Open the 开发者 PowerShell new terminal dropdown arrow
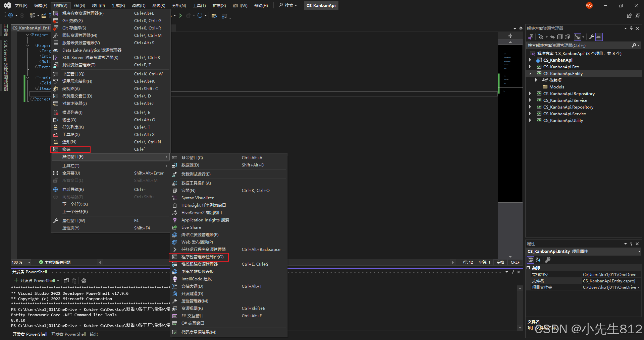 [x=58, y=281]
